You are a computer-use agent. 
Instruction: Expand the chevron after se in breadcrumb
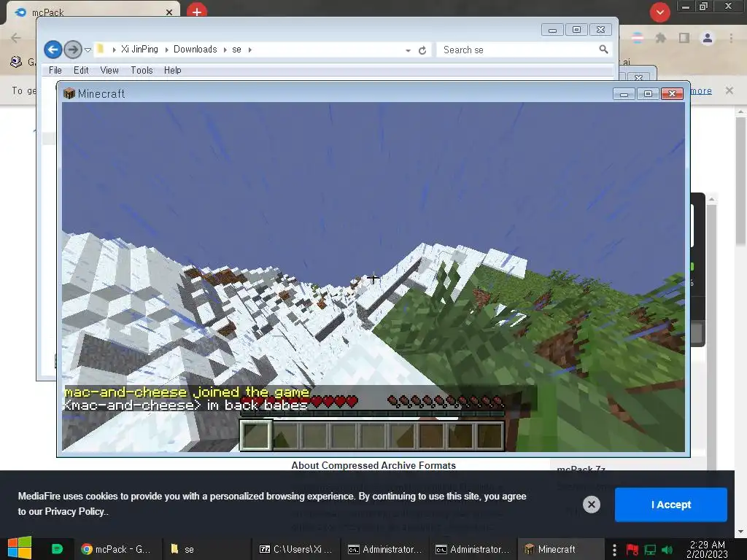pos(249,50)
